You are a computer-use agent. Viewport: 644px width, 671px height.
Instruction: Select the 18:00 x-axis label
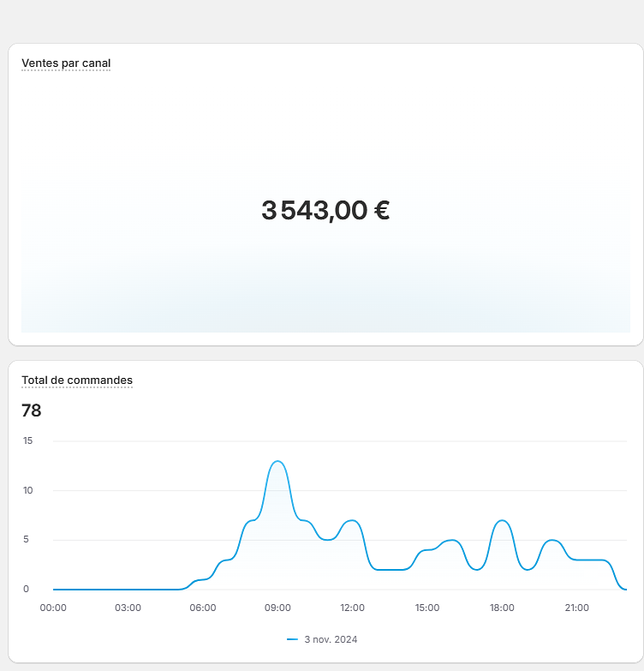pos(502,608)
